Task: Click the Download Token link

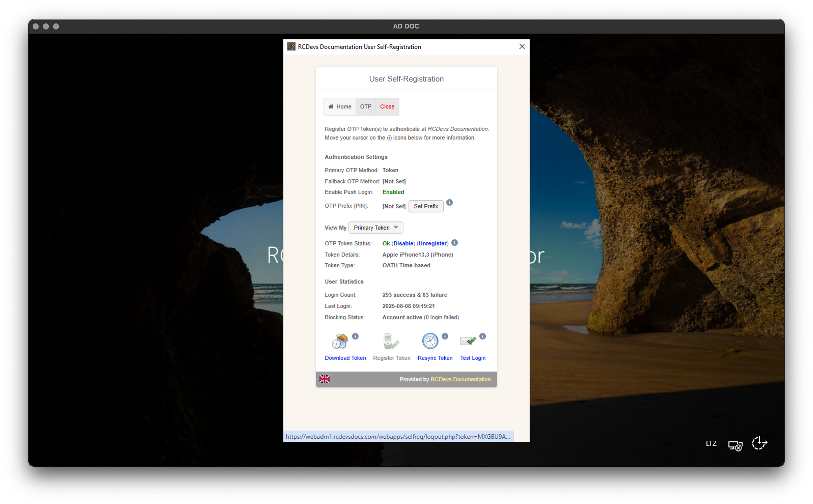Action: click(345, 358)
